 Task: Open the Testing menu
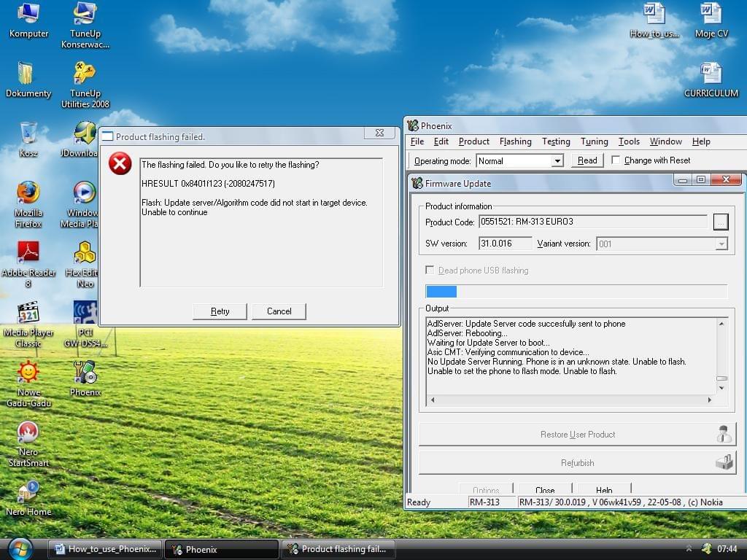click(x=556, y=141)
